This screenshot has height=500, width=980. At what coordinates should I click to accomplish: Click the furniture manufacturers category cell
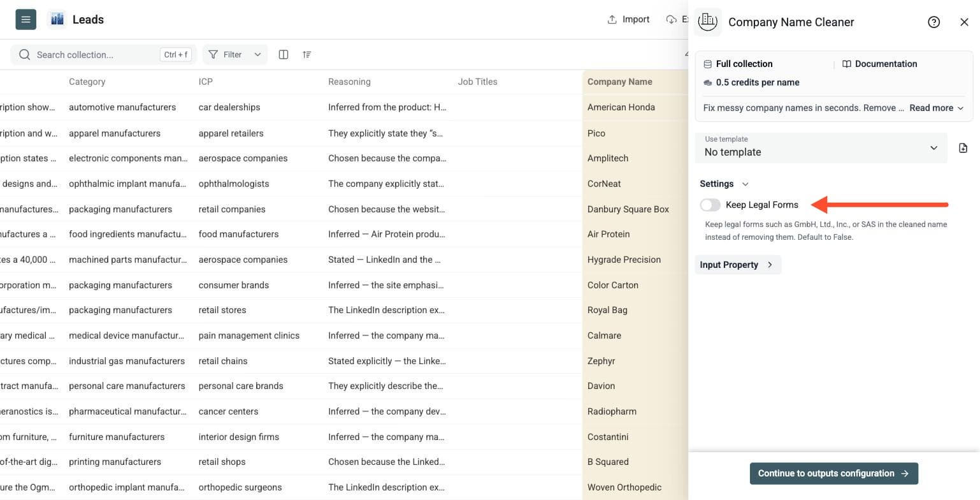(x=117, y=437)
